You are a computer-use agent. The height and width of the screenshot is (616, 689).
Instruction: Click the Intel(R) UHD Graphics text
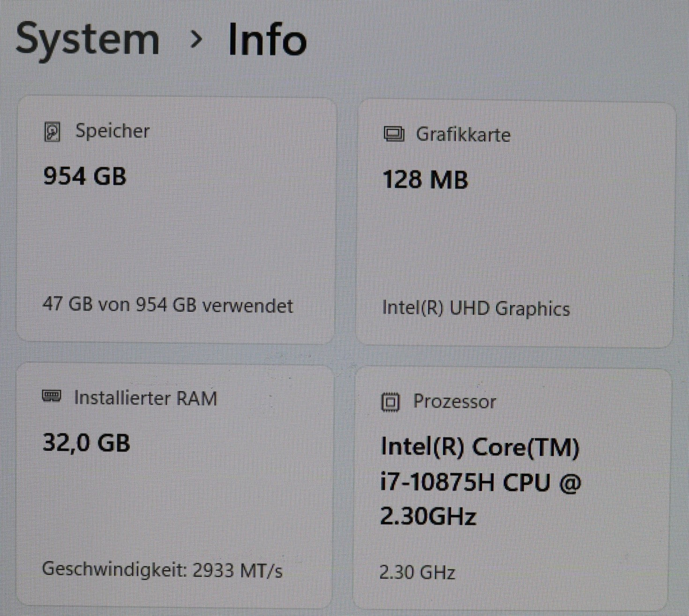click(476, 309)
